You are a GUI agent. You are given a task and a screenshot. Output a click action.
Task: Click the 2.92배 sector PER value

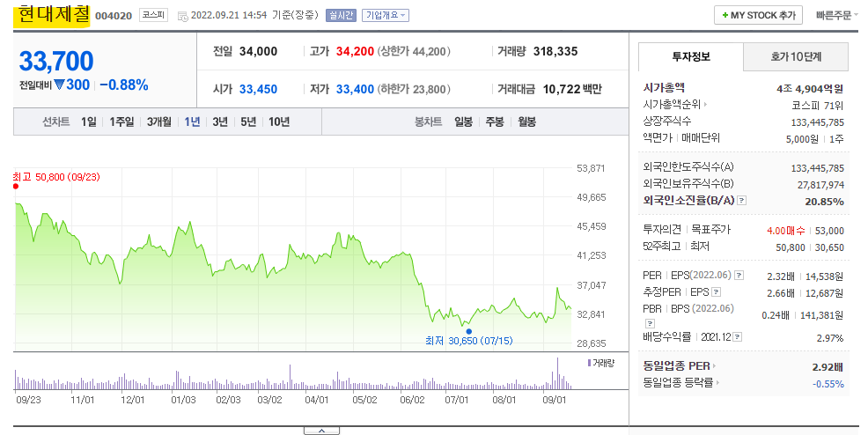pos(828,367)
